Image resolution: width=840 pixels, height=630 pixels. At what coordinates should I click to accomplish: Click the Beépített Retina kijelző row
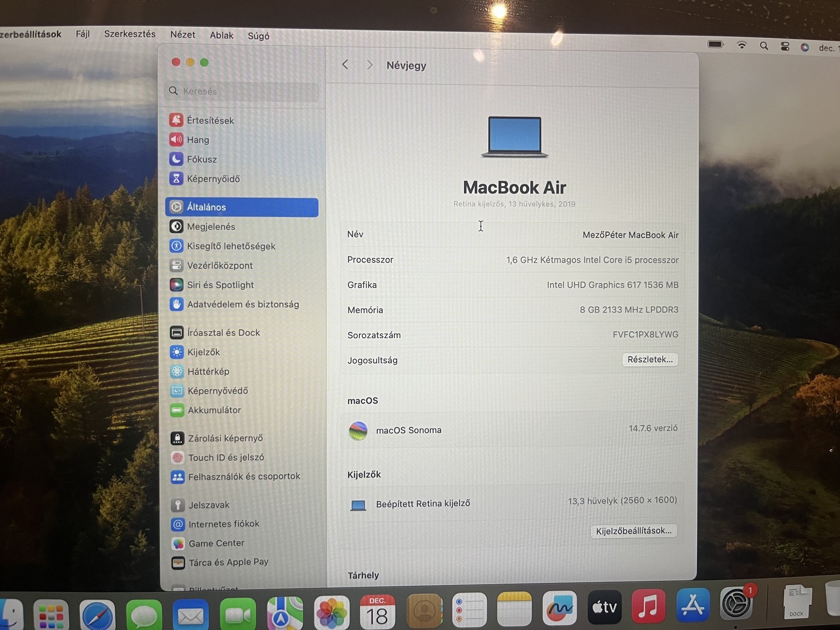[512, 503]
